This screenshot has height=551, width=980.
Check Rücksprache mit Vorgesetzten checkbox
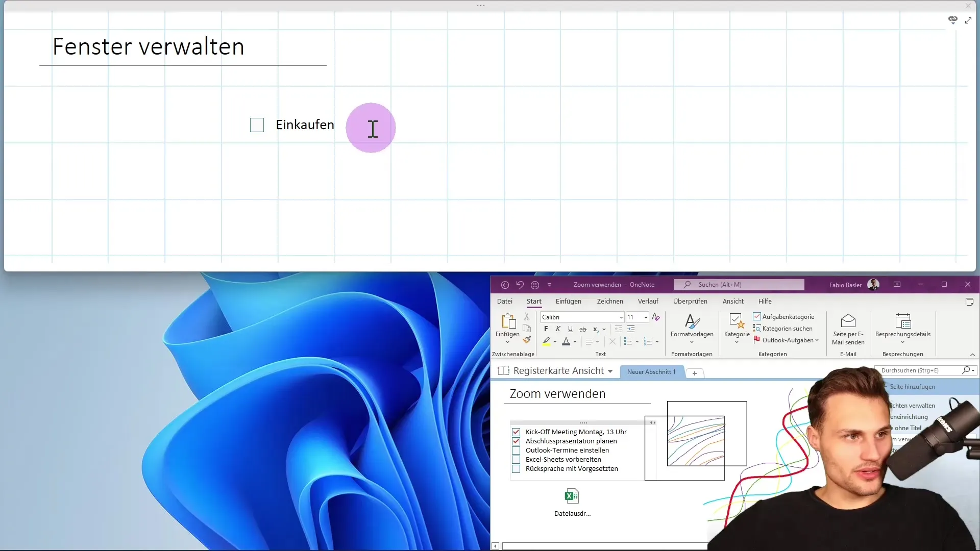click(x=516, y=469)
